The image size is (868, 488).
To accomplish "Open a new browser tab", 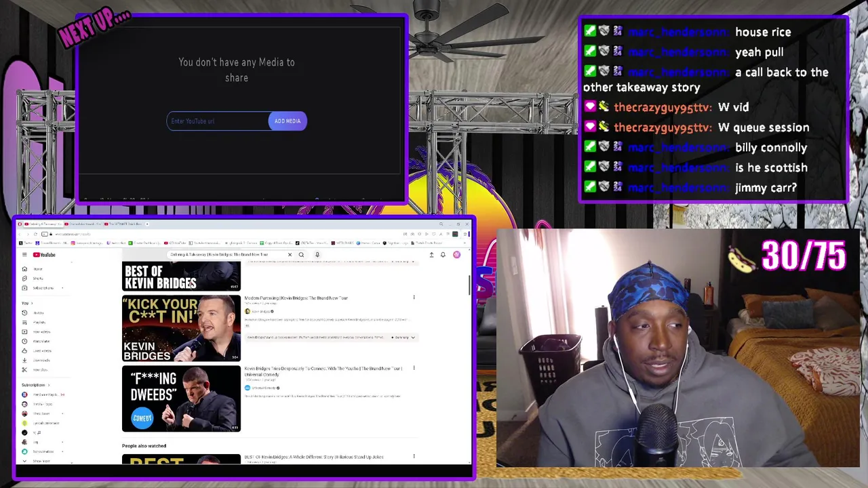I will click(x=147, y=224).
